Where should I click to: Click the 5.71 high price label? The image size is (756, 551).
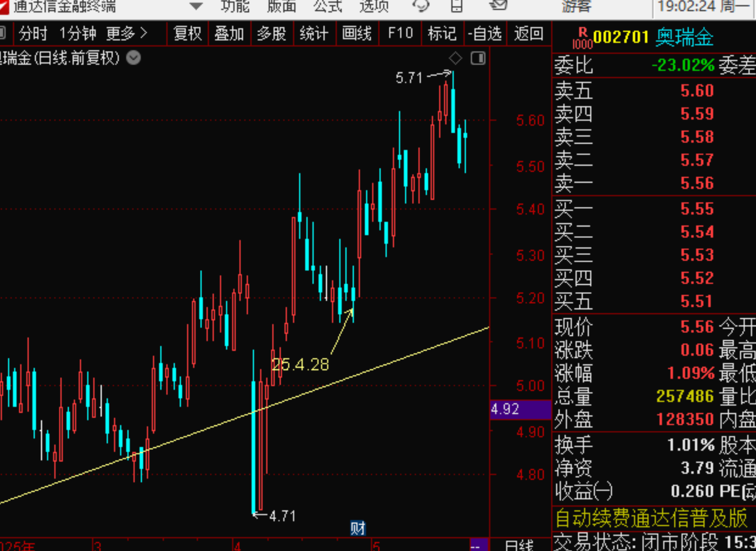[409, 78]
